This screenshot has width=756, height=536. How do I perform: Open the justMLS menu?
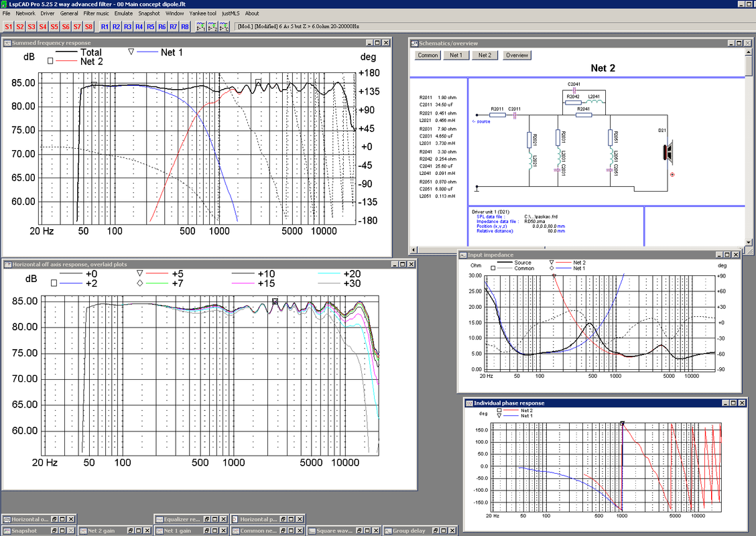point(231,13)
